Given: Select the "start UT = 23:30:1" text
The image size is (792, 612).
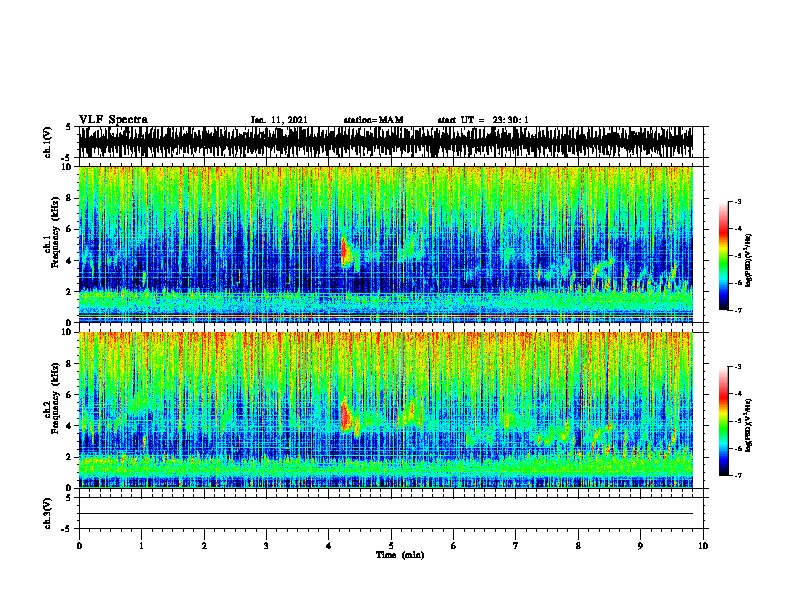Looking at the screenshot, I should tap(483, 120).
